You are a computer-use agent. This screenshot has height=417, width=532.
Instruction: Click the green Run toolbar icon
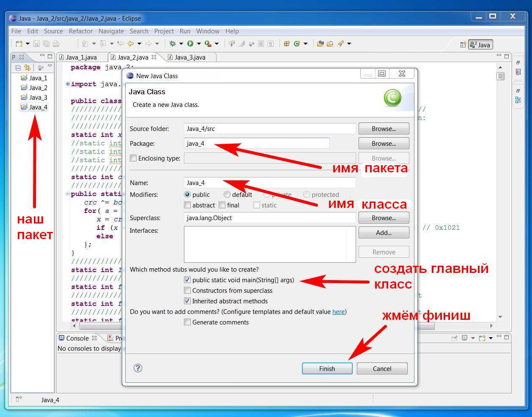tap(190, 44)
